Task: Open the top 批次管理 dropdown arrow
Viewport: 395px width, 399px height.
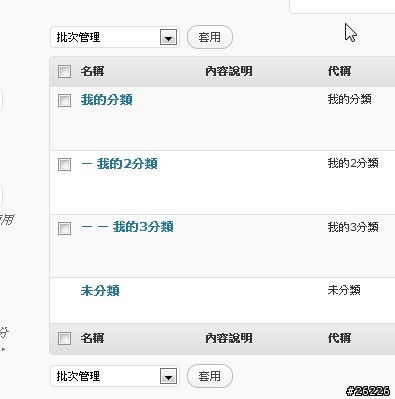Action: (168, 37)
